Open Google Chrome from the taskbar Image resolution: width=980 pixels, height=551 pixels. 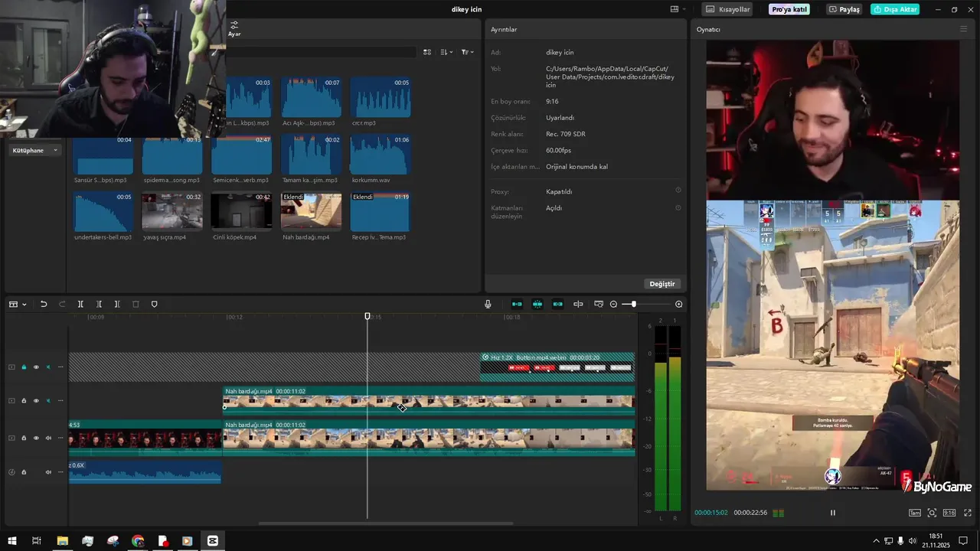tap(138, 541)
